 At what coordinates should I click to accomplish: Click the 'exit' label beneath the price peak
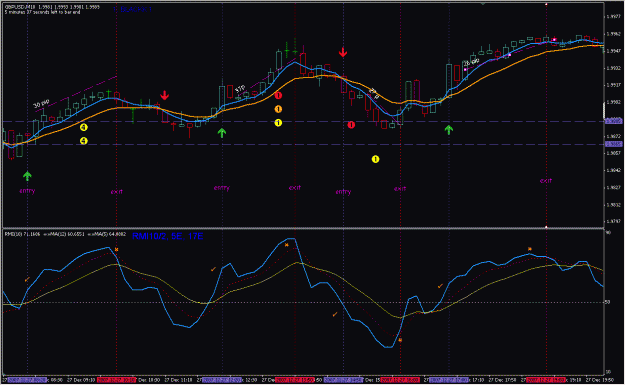pos(295,187)
